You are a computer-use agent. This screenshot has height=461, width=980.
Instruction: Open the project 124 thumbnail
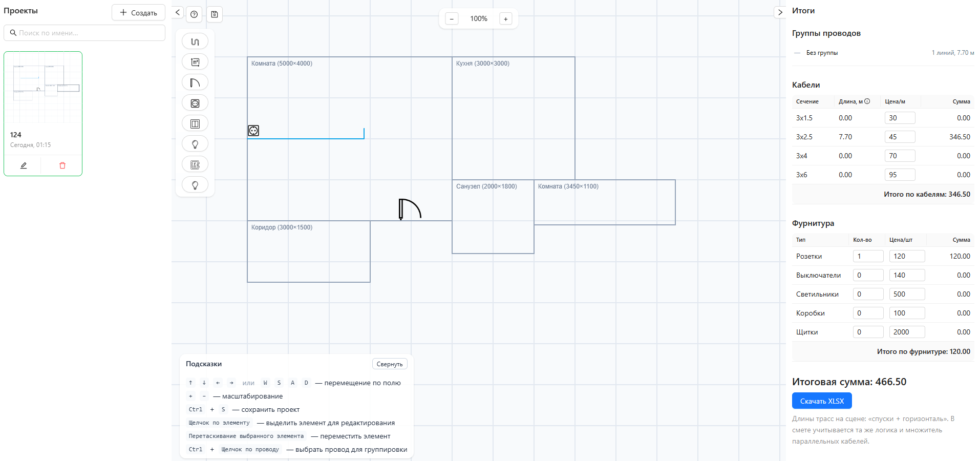point(43,88)
